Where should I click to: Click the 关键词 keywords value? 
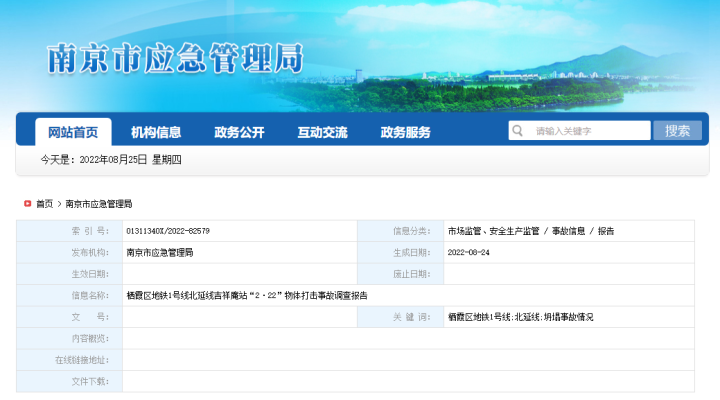point(520,317)
